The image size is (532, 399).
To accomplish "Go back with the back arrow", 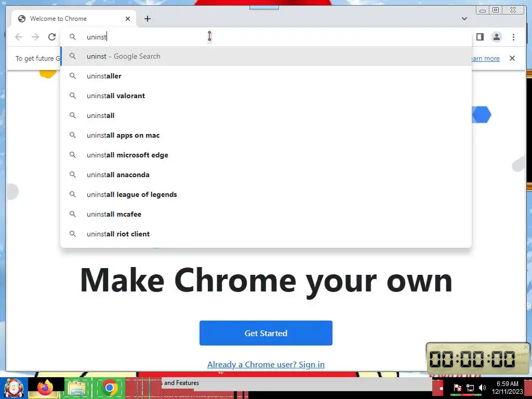I will [19, 37].
